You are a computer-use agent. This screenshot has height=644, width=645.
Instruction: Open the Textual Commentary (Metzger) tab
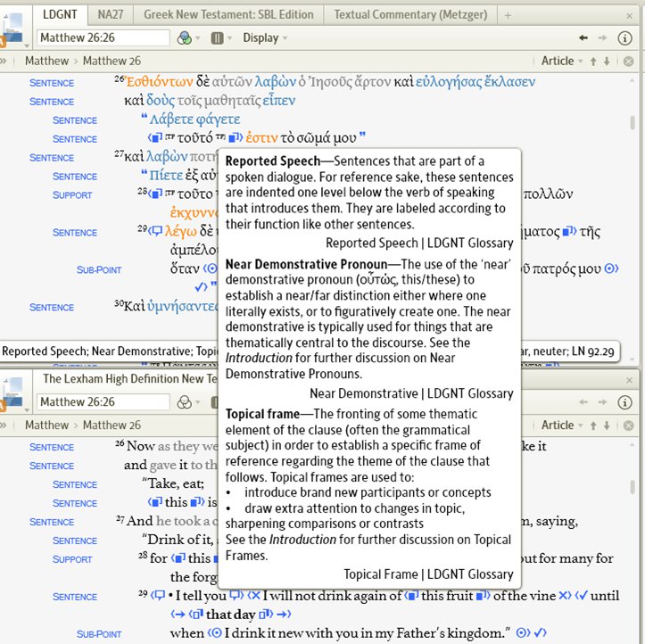[x=410, y=15]
